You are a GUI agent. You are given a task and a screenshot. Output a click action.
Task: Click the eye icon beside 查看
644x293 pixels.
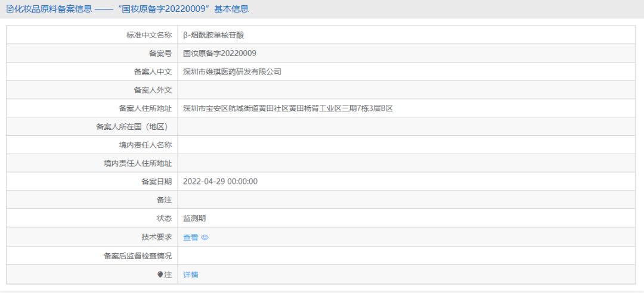(205, 238)
